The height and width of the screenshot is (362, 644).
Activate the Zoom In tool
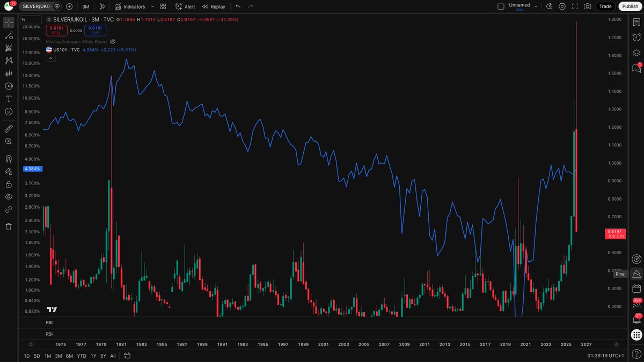pyautogui.click(x=9, y=142)
